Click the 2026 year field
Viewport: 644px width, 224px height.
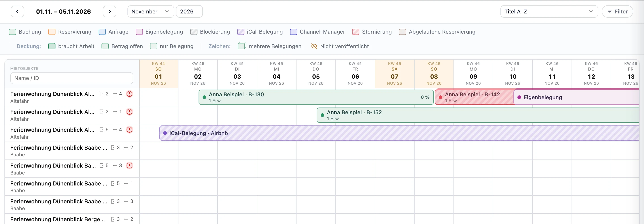[189, 11]
